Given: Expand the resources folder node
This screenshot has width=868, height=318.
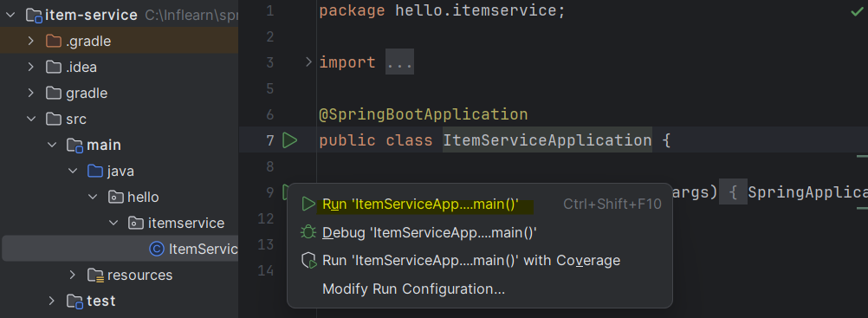Looking at the screenshot, I should tap(73, 275).
